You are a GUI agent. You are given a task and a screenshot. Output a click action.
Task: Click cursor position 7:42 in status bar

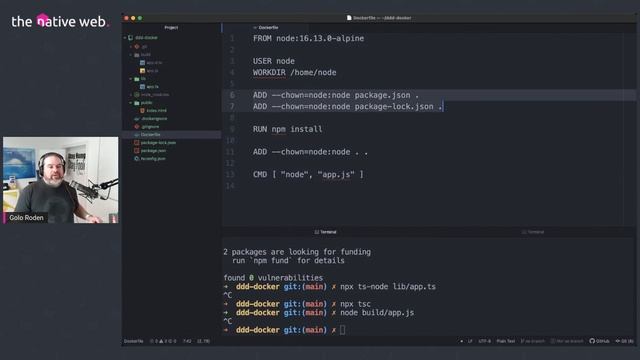click(x=187, y=341)
